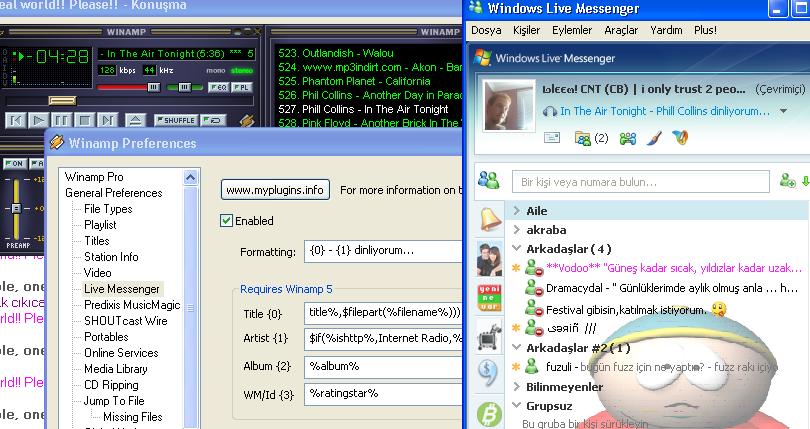
Task: Skip to next track in Winamp
Action: 107,120
